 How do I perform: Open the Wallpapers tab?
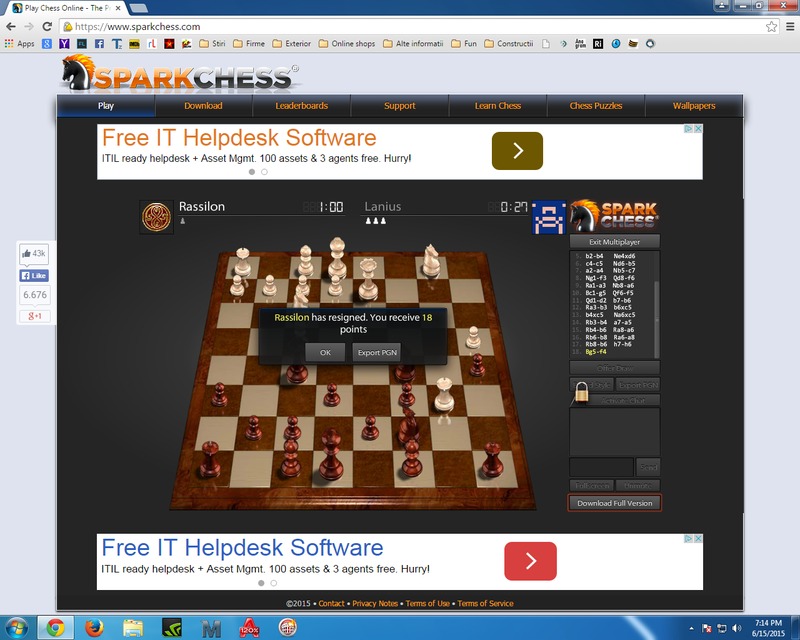coord(694,106)
